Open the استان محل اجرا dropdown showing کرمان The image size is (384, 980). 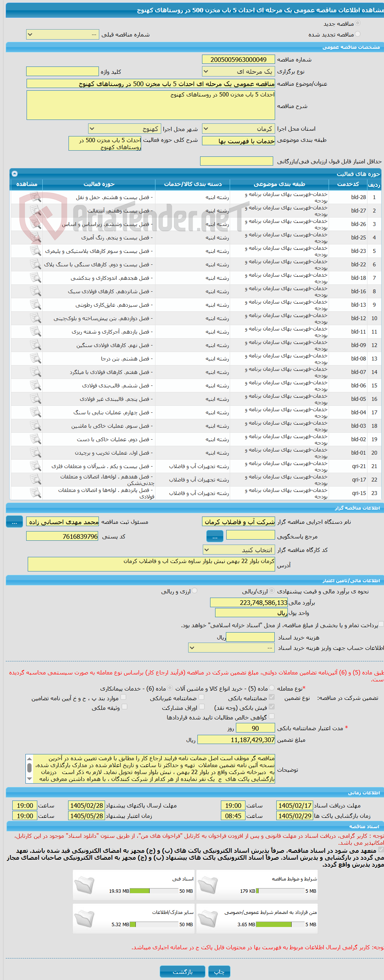click(x=239, y=129)
